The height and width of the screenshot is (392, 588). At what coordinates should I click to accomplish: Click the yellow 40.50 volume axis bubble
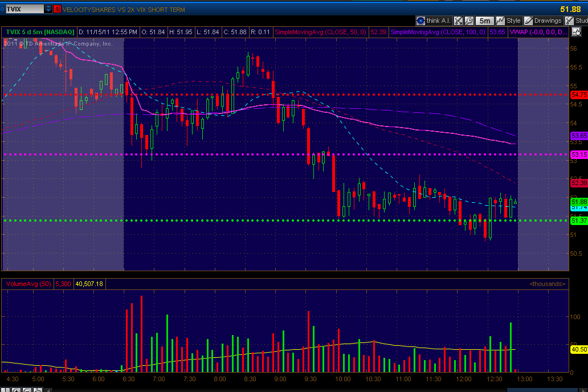click(x=579, y=350)
